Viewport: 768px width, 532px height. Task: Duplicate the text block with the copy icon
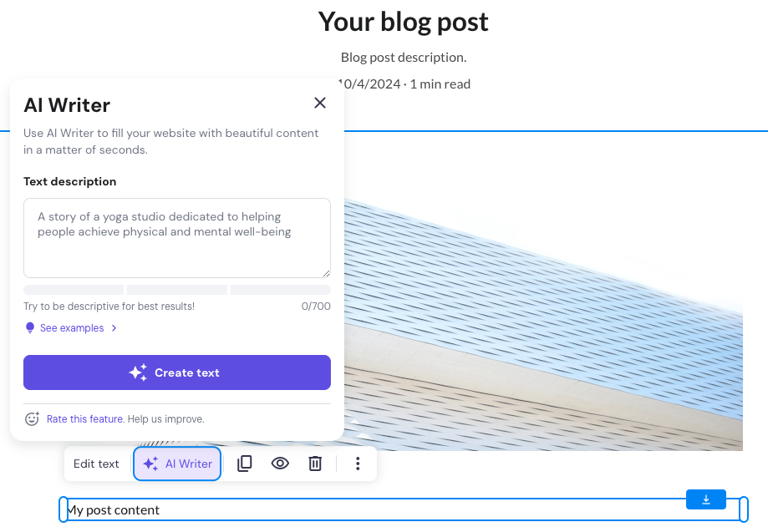[244, 464]
